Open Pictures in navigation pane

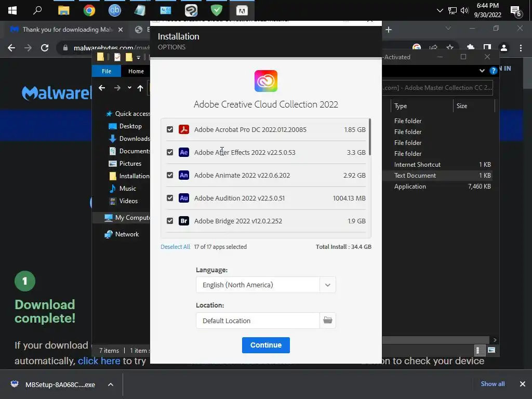[125, 164]
